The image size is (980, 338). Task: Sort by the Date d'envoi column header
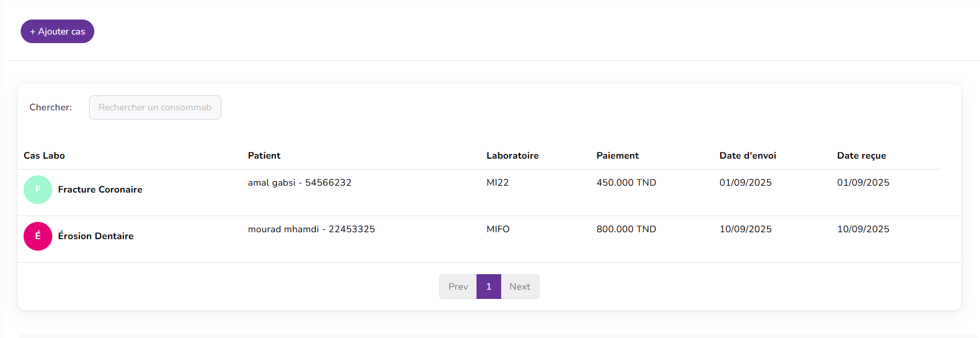[x=747, y=156]
